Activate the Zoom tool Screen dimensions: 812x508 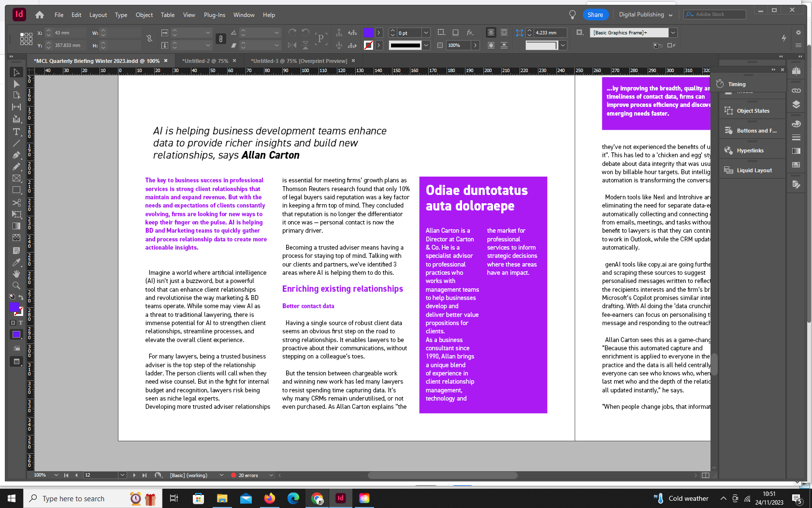(x=16, y=285)
